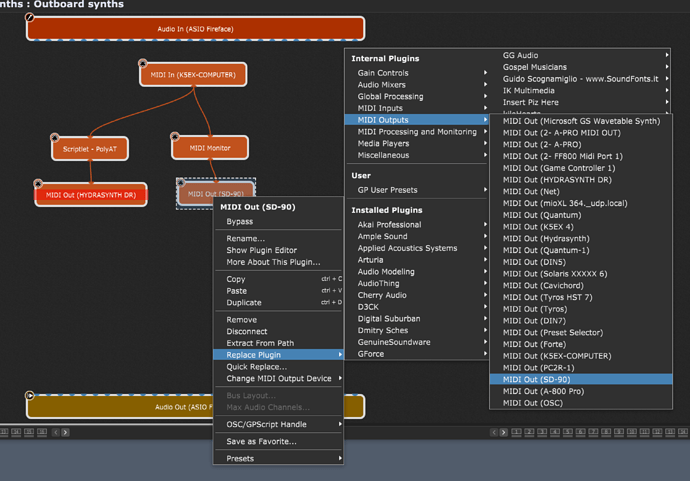
Task: Expand Change MIDI Output Device submenu
Action: (278, 378)
